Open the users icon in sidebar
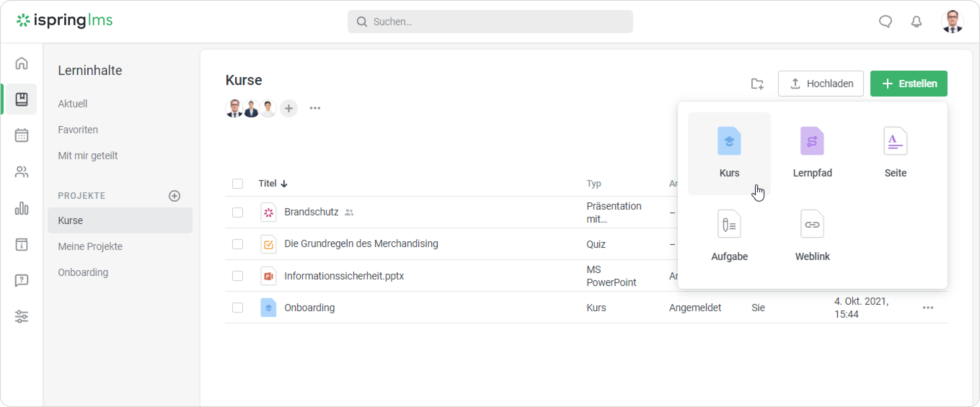Image resolution: width=980 pixels, height=407 pixels. 22,172
